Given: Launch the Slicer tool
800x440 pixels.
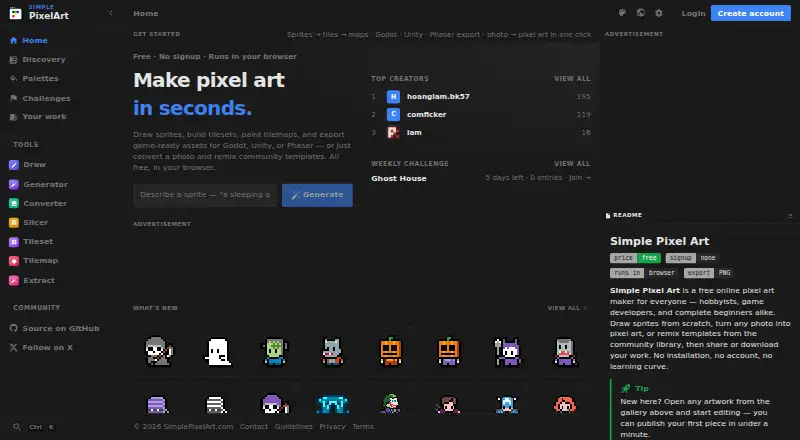Looking at the screenshot, I should [x=29, y=223].
